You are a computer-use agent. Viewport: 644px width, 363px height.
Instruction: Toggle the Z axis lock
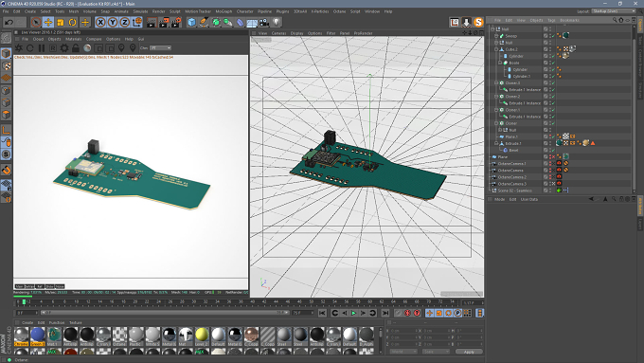pos(124,22)
